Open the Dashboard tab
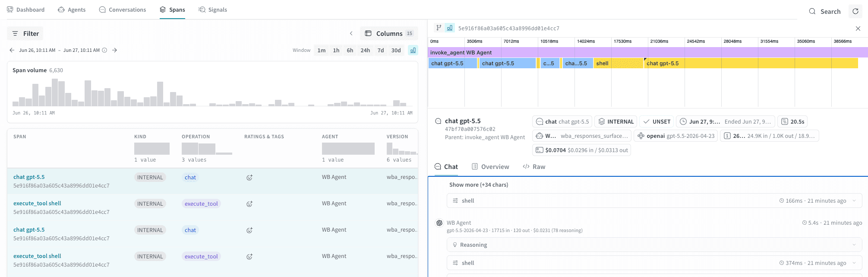868x277 pixels. (25, 10)
